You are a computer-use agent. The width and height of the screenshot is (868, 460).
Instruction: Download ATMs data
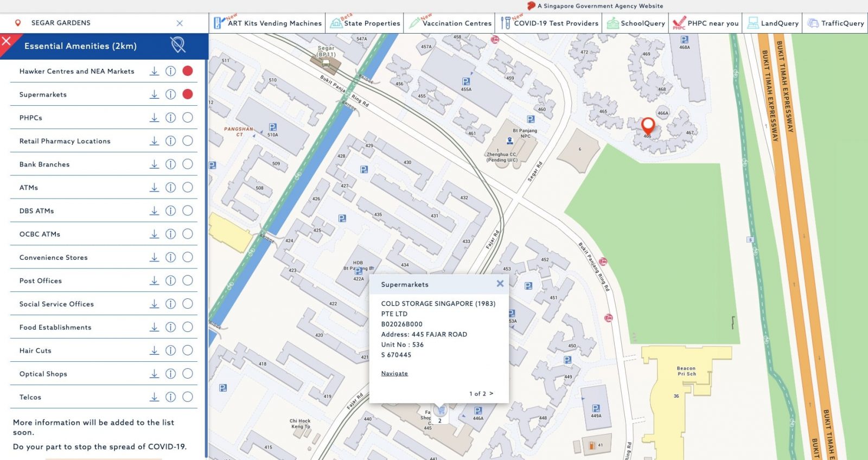155,188
